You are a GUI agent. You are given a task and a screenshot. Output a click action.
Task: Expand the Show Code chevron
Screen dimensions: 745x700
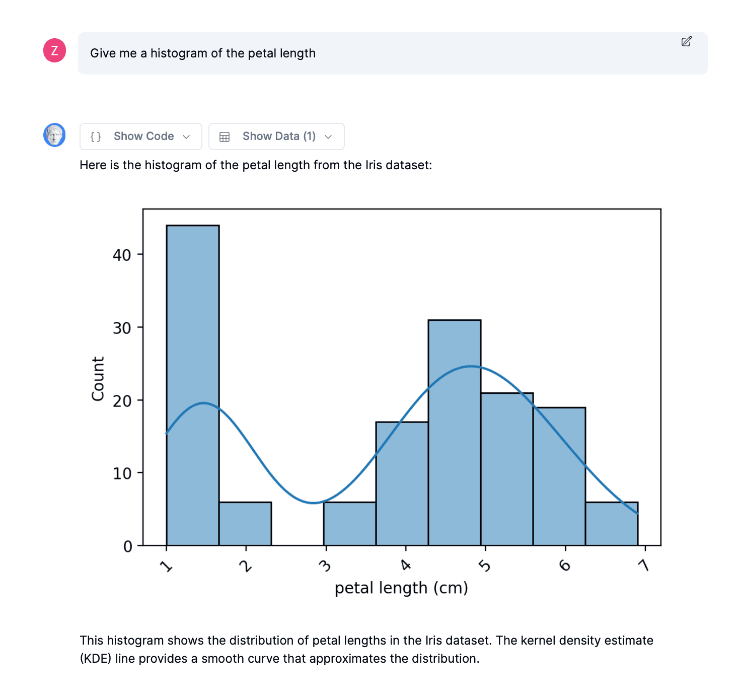(x=186, y=136)
